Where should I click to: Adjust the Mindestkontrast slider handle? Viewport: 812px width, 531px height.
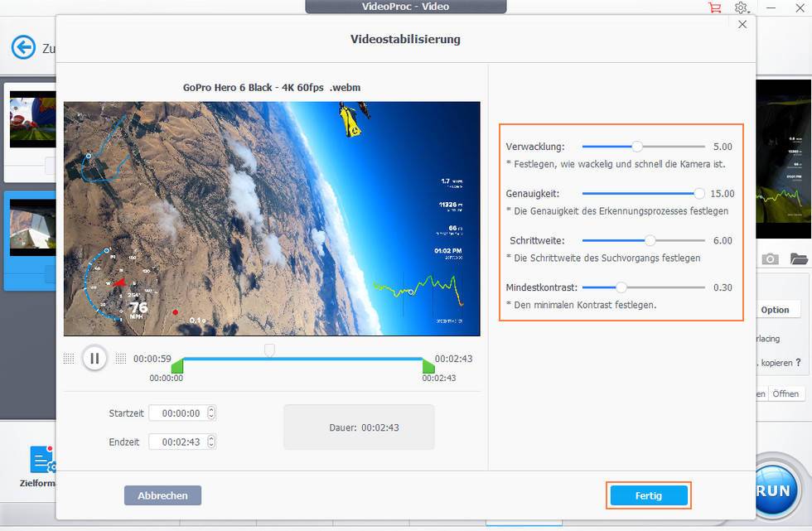621,287
